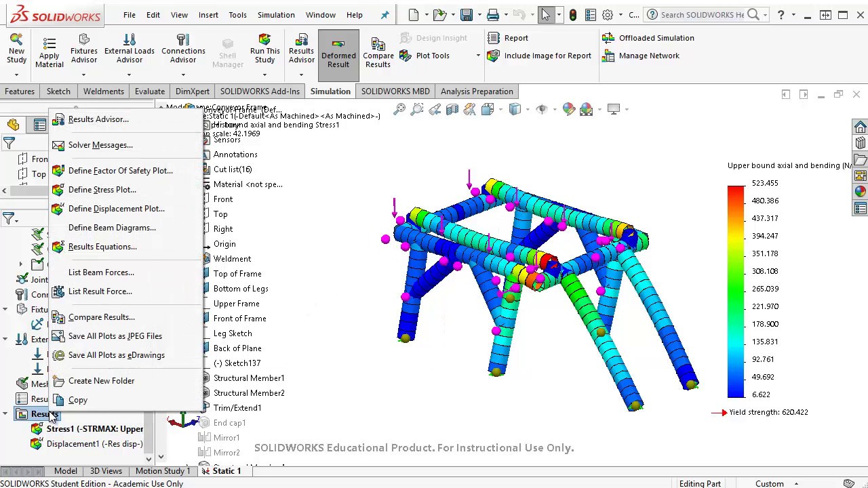This screenshot has width=868, height=488.
Task: Click the Open document icon
Action: point(439,14)
